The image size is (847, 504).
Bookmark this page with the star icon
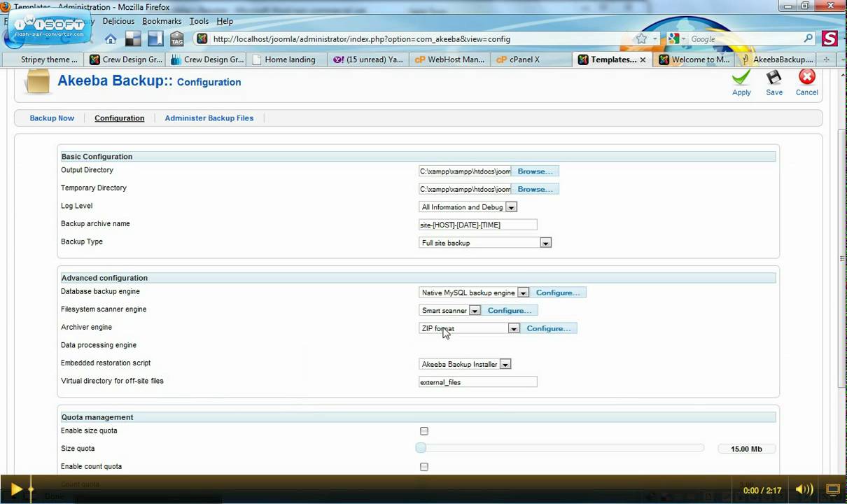click(641, 39)
